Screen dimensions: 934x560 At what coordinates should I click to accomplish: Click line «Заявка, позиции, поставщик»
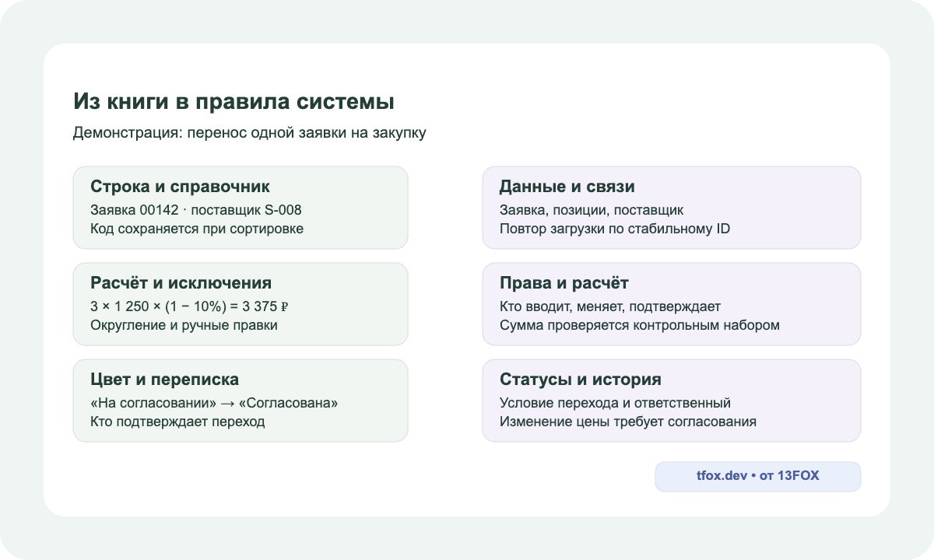click(592, 210)
